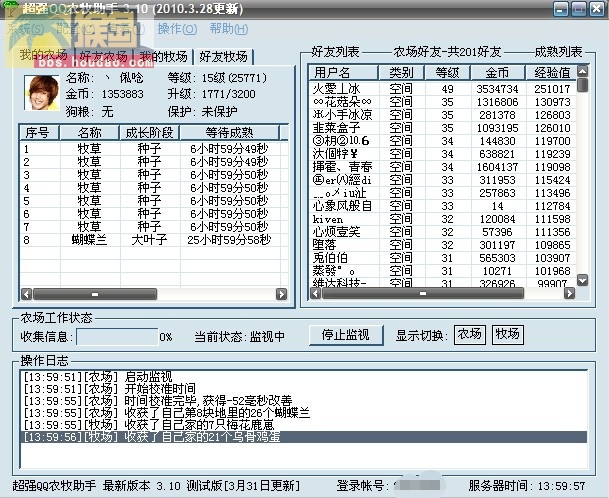Click the 最新版本 3.10 测试版 status text
Viewport: 609px width, 498px height.
click(x=201, y=486)
